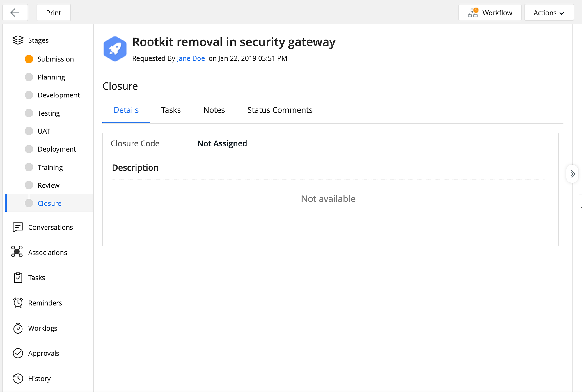This screenshot has height=392, width=582.
Task: Click the Worklogs timer icon
Action: 18,328
